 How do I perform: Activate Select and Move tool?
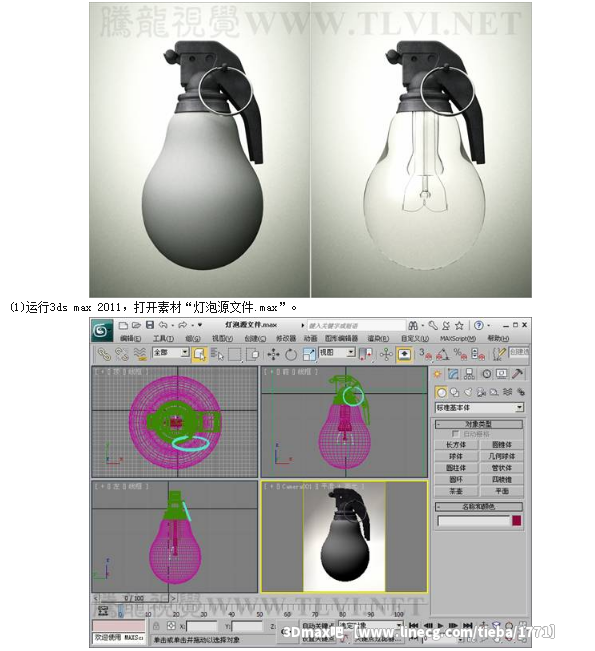click(273, 354)
